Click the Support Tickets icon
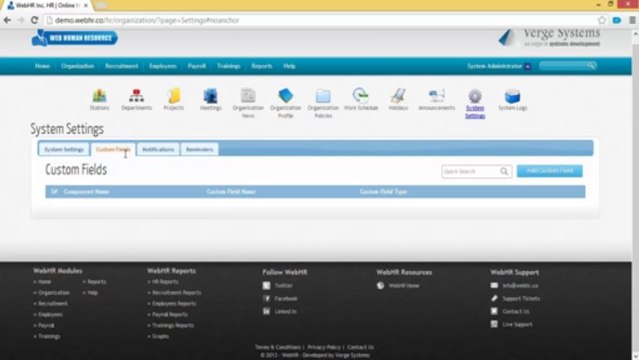Image resolution: width=639 pixels, height=360 pixels. click(x=494, y=298)
